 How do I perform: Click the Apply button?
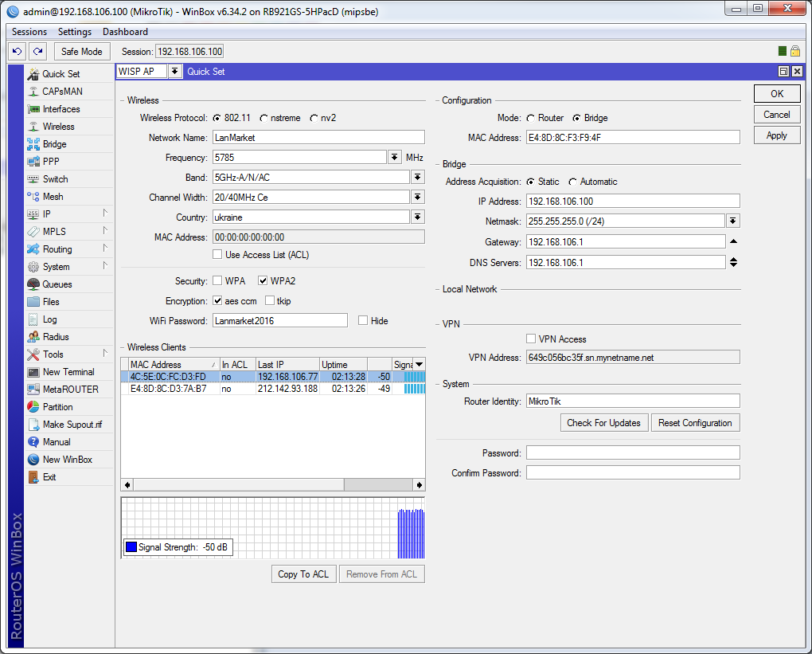(776, 135)
